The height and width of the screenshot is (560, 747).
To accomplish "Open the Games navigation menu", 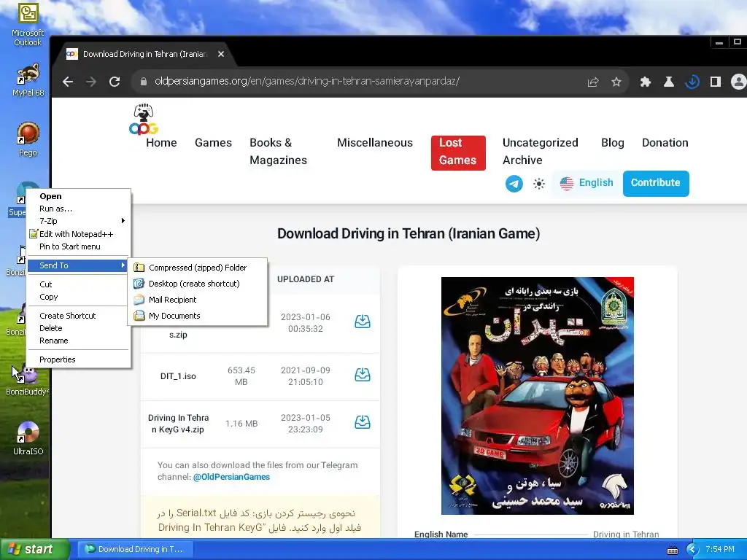I will tap(214, 142).
